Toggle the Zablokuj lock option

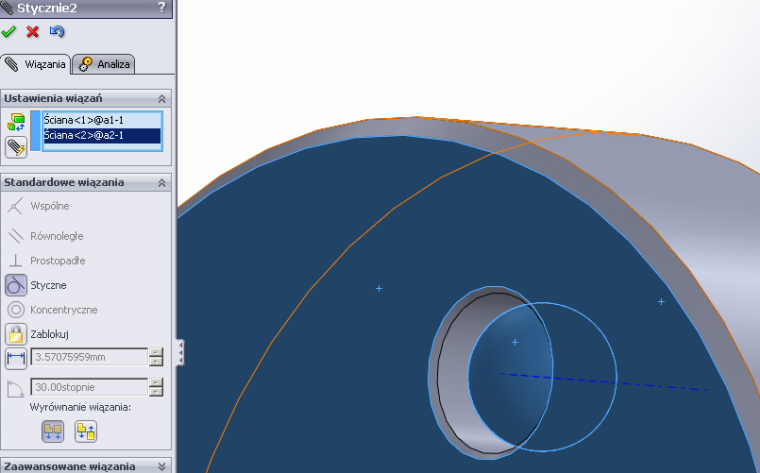(16, 334)
